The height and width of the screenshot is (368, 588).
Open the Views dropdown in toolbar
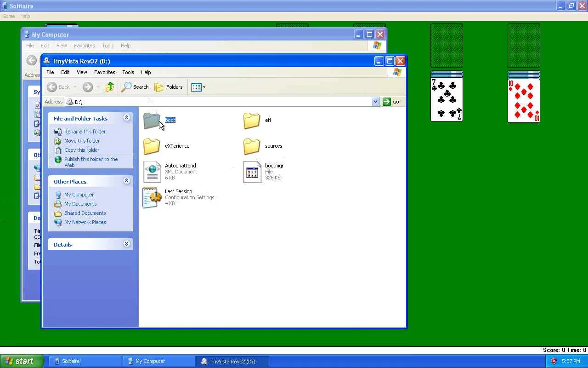[198, 87]
